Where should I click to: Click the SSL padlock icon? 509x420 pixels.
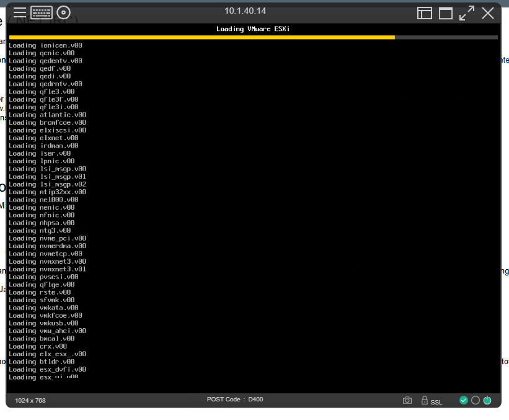pyautogui.click(x=425, y=400)
